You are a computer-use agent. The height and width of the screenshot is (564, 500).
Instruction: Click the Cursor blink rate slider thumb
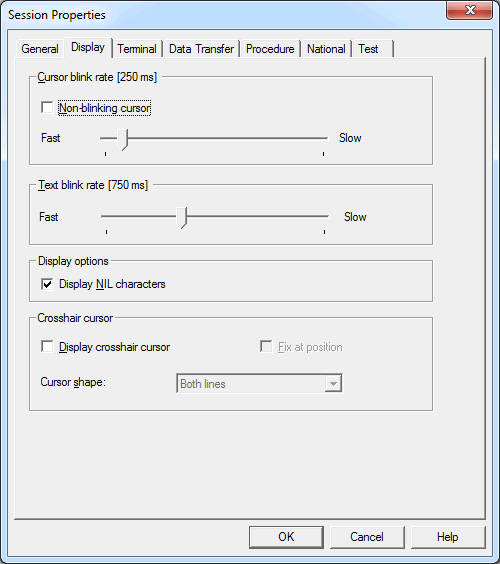coord(123,140)
